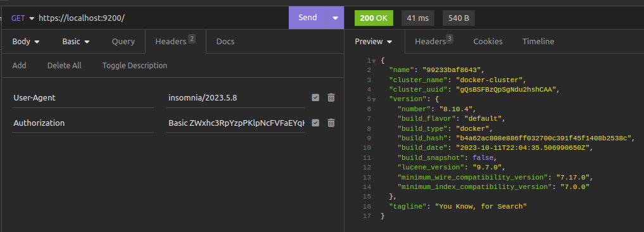This screenshot has height=232, width=644.
Task: Collapse the root JSON object at line 1
Action: [x=374, y=61]
